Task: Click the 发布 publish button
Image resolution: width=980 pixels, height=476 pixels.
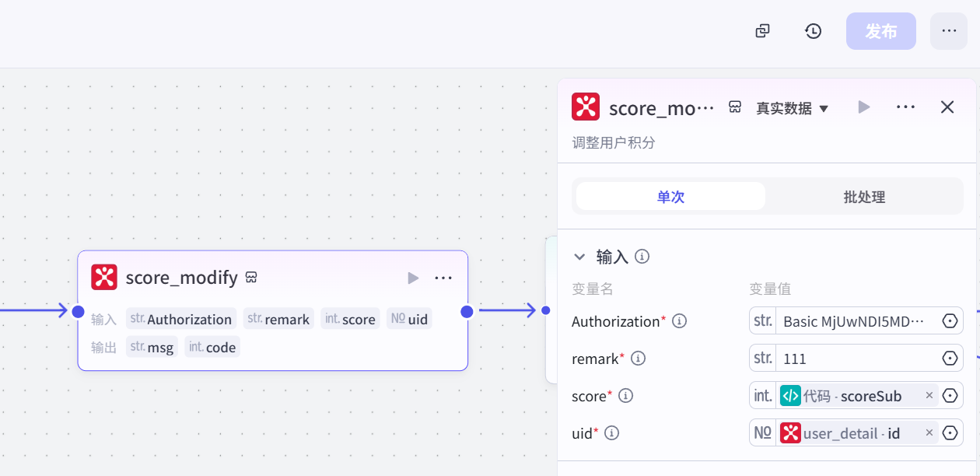Action: (x=880, y=31)
